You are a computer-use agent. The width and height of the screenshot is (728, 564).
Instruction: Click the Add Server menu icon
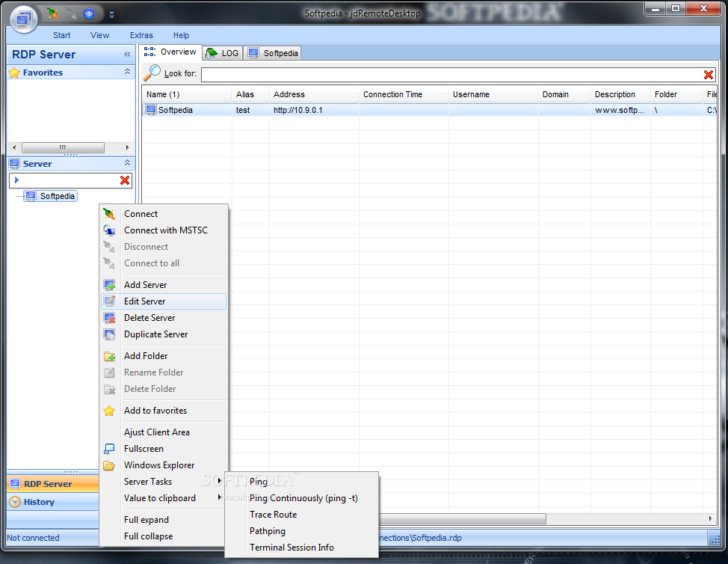click(x=109, y=285)
